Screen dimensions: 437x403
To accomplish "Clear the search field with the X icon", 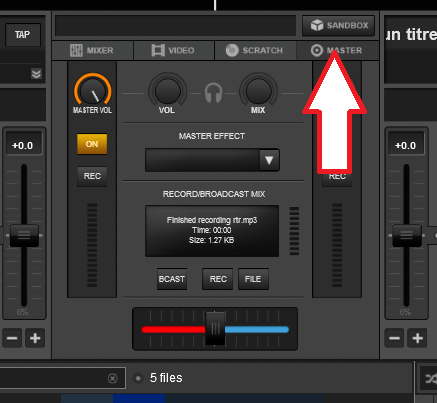I will click(x=113, y=378).
